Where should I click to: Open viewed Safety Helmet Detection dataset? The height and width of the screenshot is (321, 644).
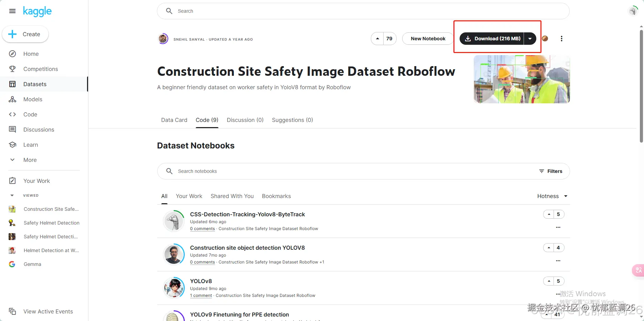[51, 223]
